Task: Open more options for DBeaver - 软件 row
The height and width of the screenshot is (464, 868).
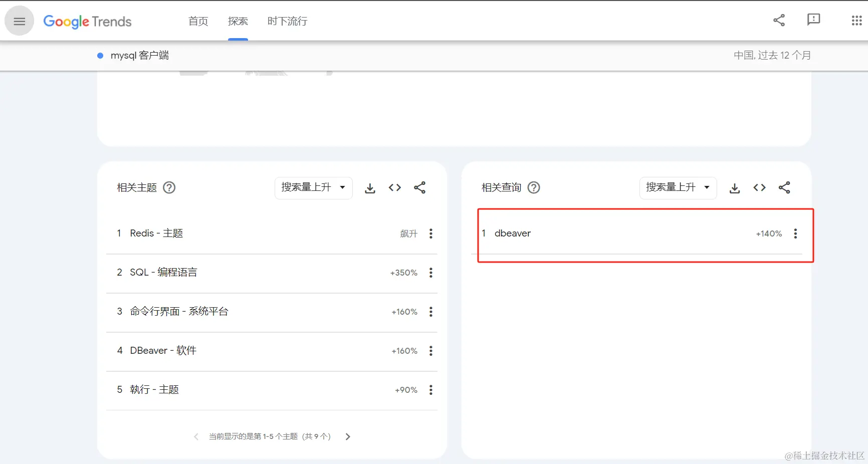Action: (431, 351)
